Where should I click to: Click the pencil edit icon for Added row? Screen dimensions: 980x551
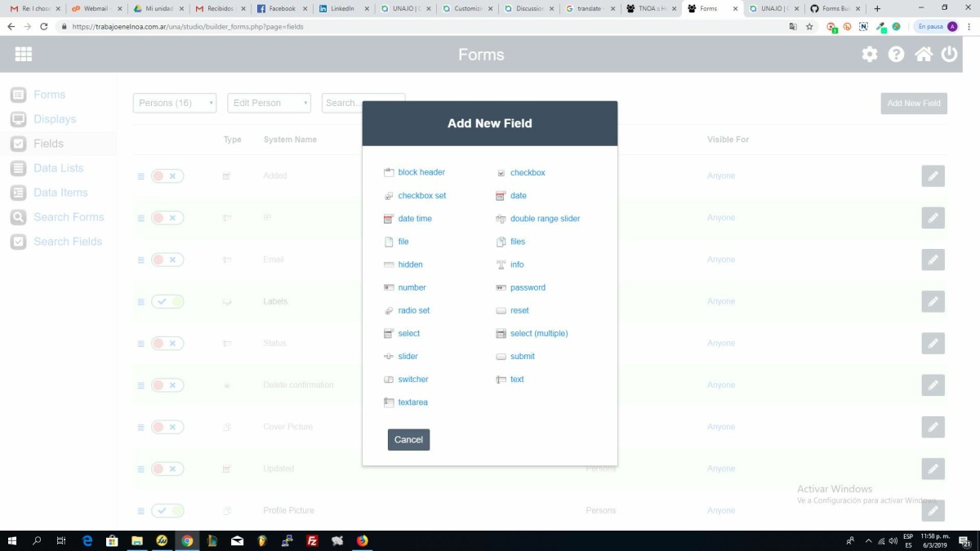(x=933, y=176)
